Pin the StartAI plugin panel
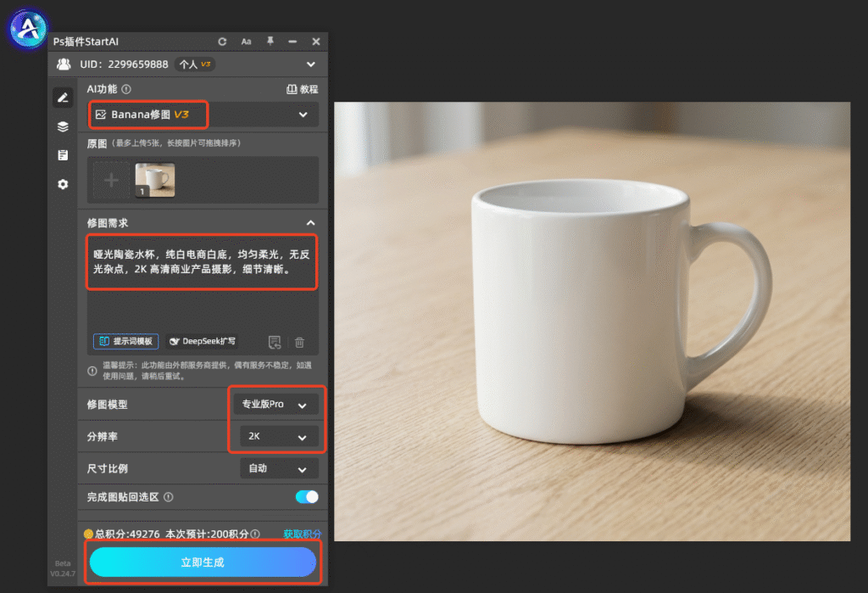The width and height of the screenshot is (868, 593). 270,41
